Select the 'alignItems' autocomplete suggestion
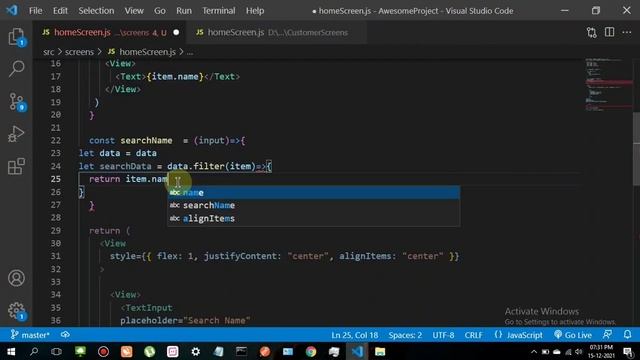640x360 pixels. [313, 218]
